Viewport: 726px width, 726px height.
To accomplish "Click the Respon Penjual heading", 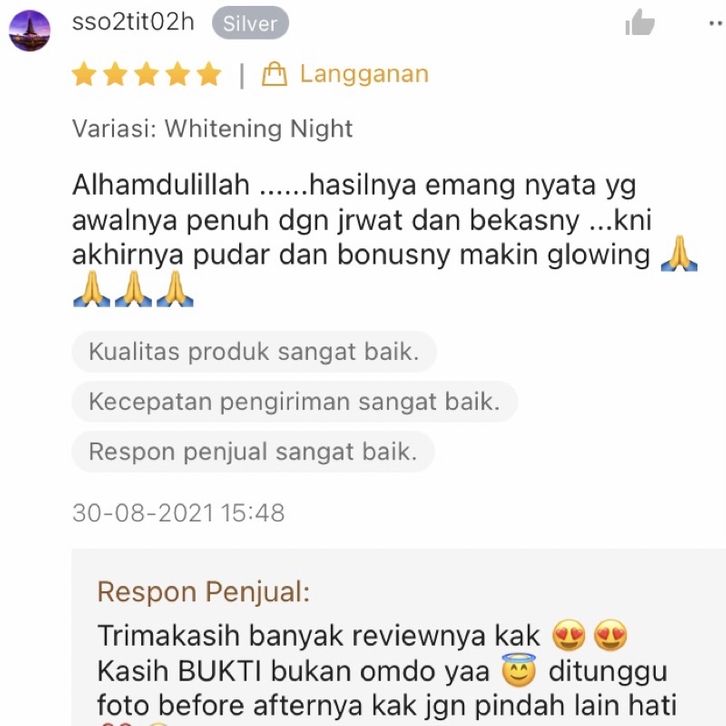I will (x=204, y=592).
